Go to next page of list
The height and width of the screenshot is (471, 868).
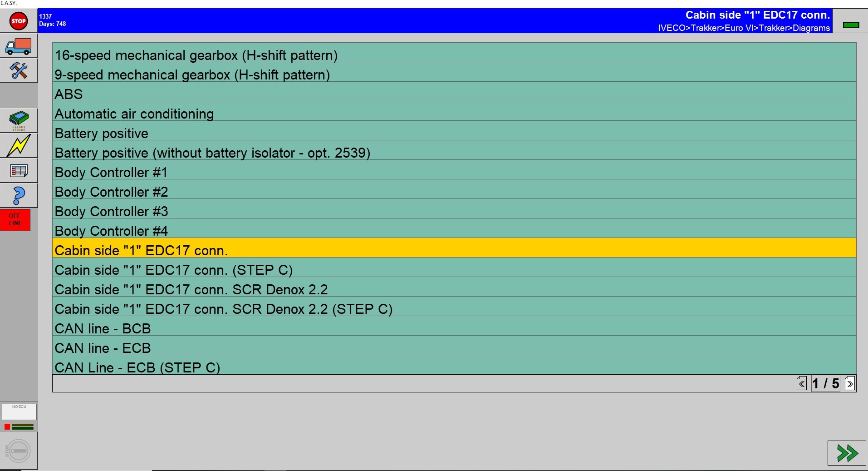click(x=850, y=384)
